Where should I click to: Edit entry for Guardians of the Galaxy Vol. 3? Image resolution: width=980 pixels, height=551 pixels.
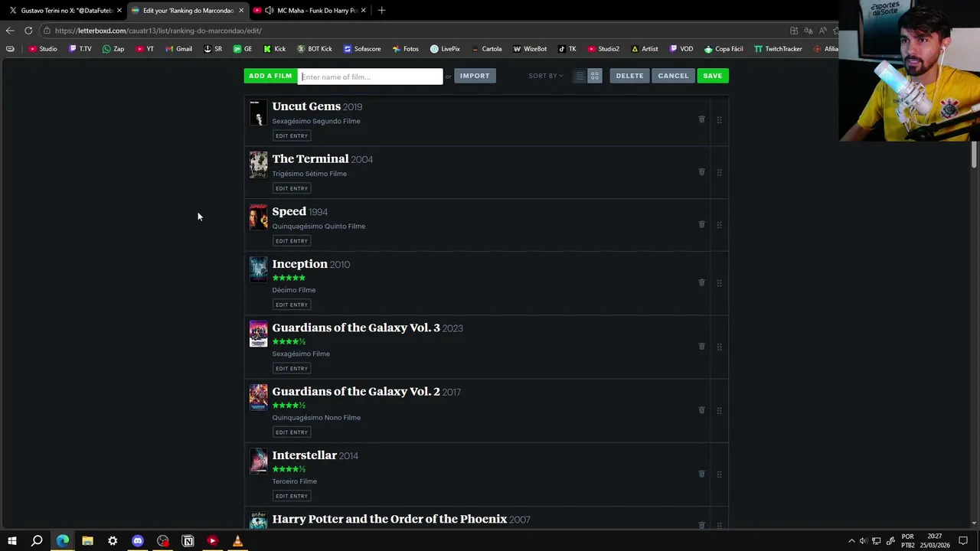(292, 368)
